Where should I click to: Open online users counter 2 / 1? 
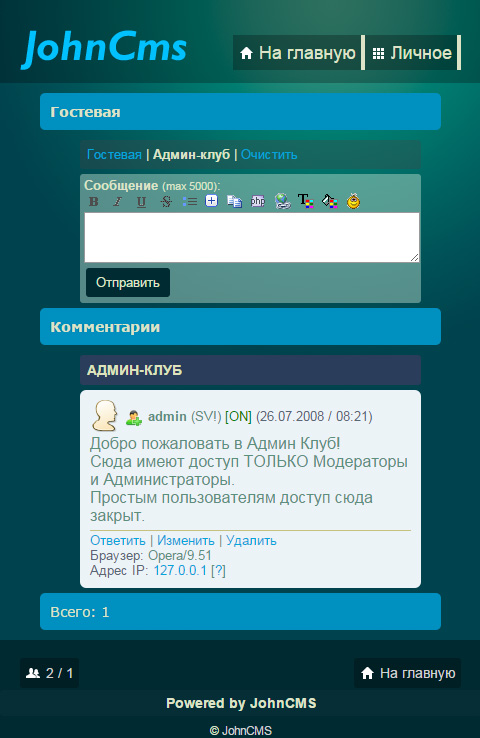click(49, 673)
